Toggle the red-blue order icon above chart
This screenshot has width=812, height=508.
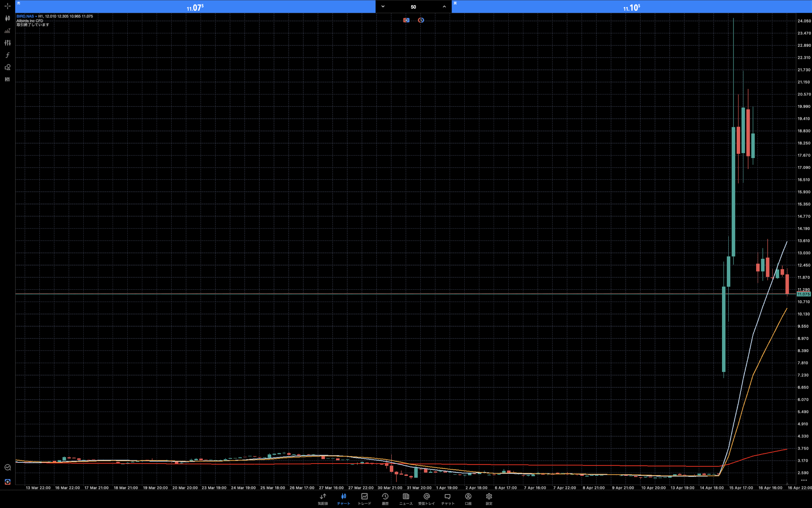pos(406,20)
